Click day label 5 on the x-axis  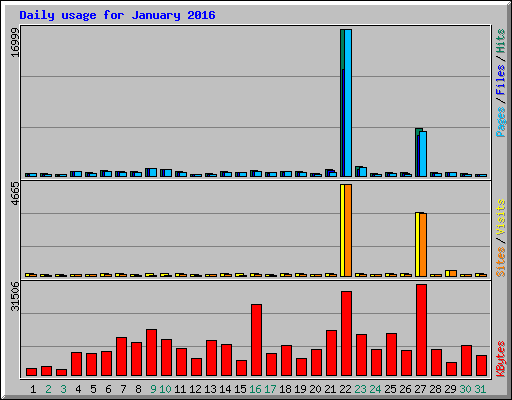pyautogui.click(x=93, y=389)
